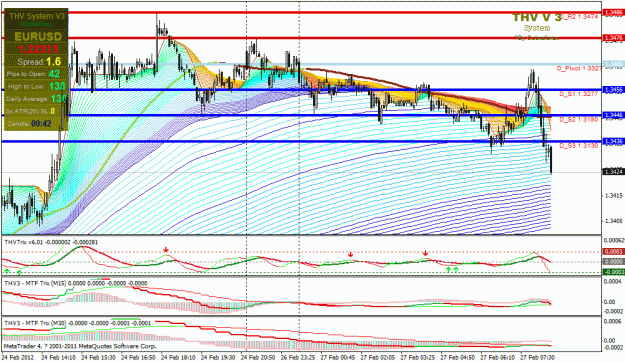Click the 27 Feb 04:50 time label
The width and height of the screenshot is (625, 362).
[x=457, y=358]
